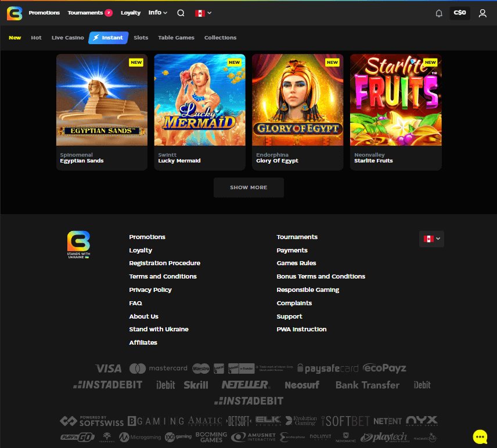Viewport: 497px width, 448px height.
Task: Open the Games Rules footer link
Action: pos(296,263)
